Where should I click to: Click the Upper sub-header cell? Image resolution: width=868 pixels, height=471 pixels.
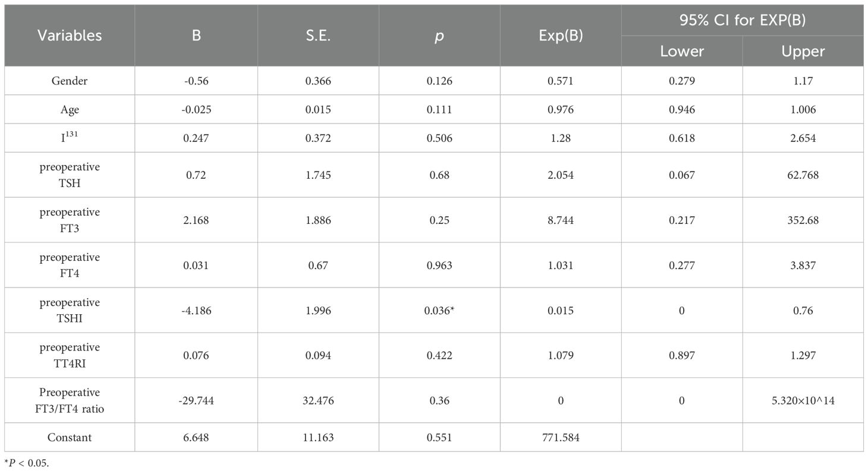point(803,51)
